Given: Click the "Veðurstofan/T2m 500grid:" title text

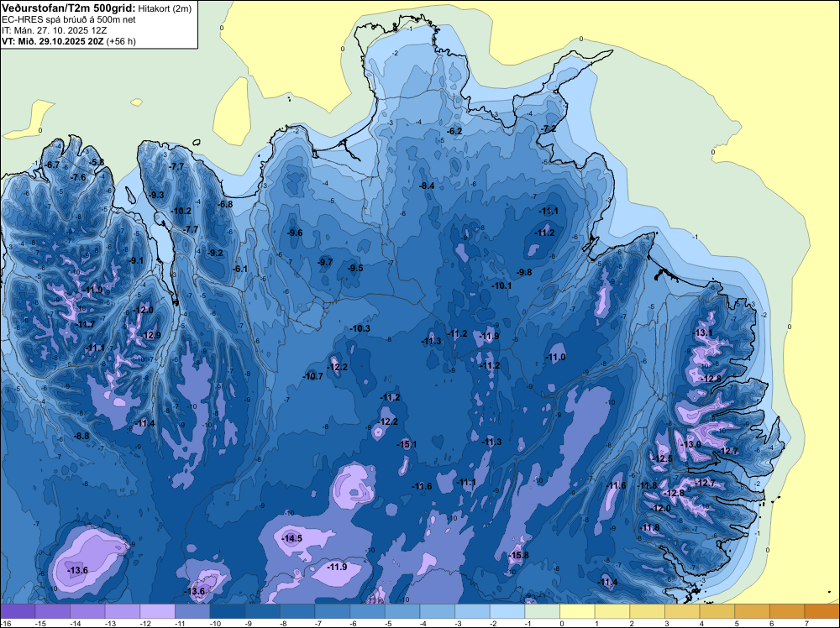Looking at the screenshot, I should (69, 8).
